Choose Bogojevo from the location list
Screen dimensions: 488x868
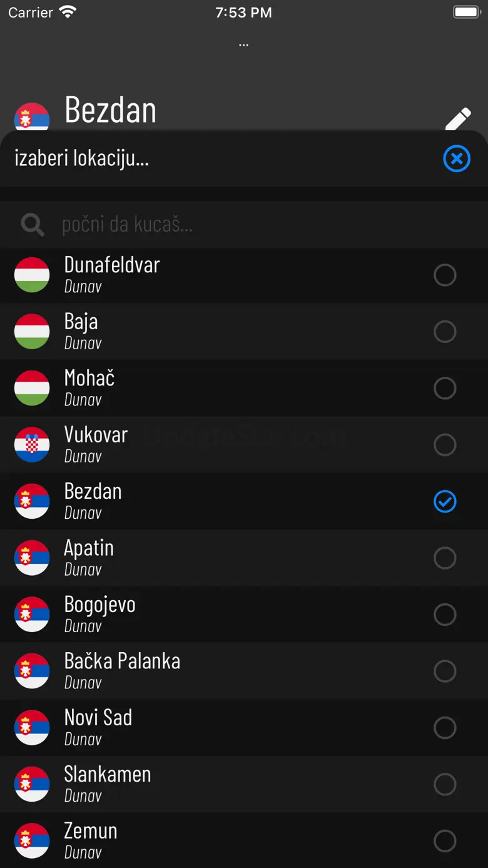tap(100, 613)
